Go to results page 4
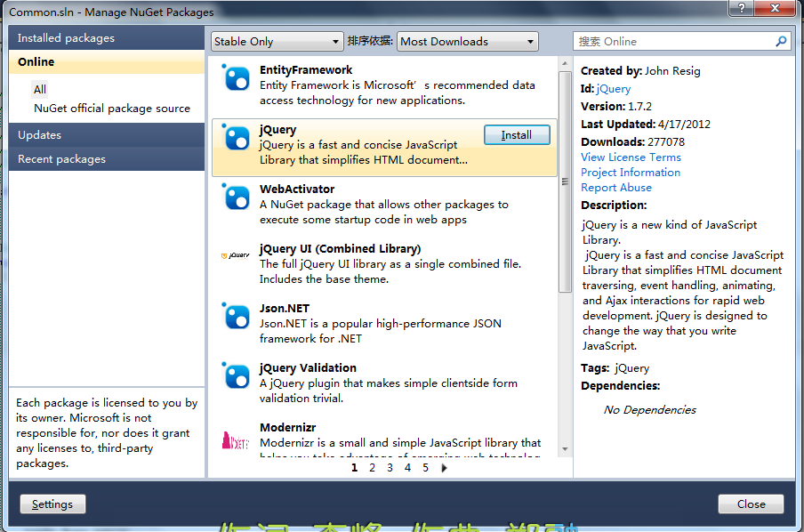 pyautogui.click(x=407, y=468)
